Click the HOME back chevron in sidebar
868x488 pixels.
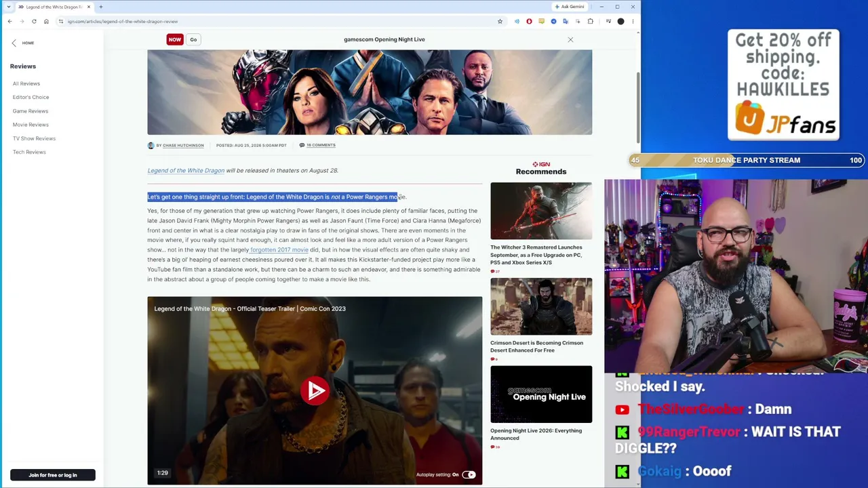click(14, 43)
